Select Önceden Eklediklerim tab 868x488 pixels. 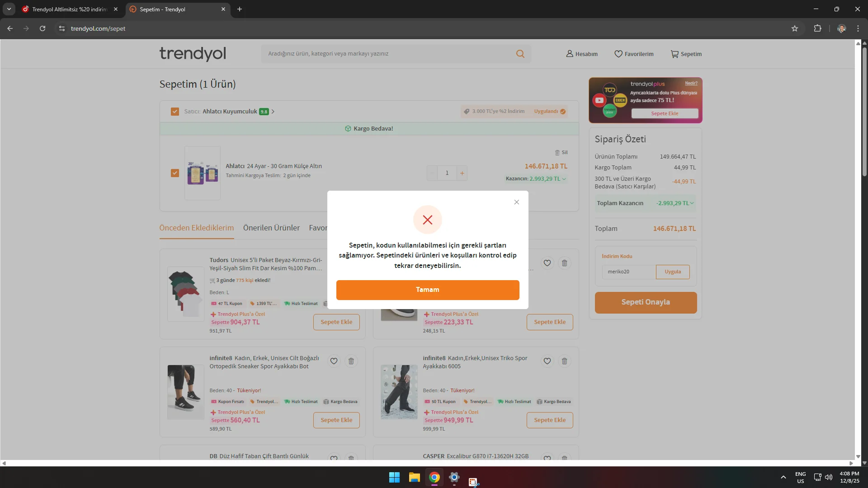(196, 228)
